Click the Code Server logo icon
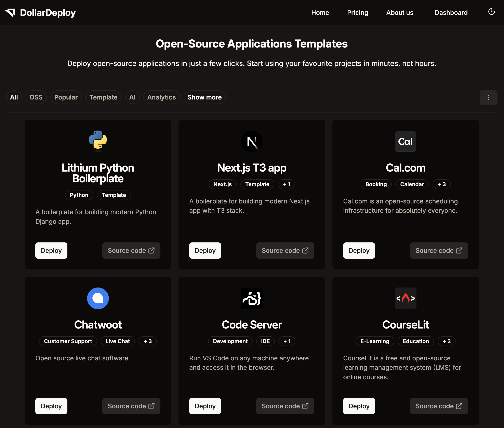Image resolution: width=504 pixels, height=428 pixels. [x=252, y=298]
